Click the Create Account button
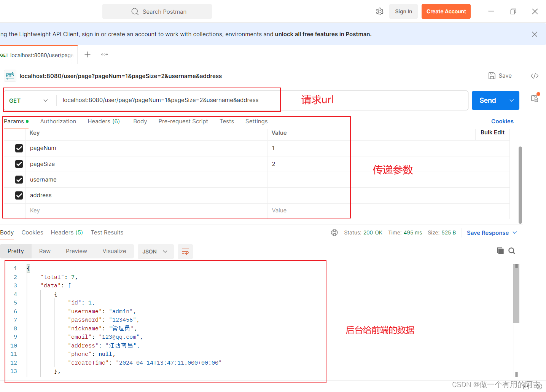The height and width of the screenshot is (392, 546). click(446, 11)
